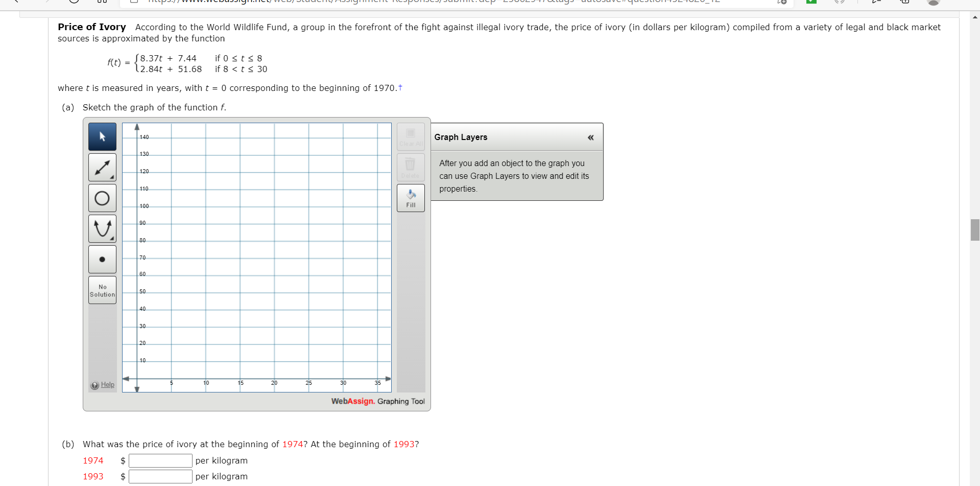
Task: Click the No Solution button
Action: coord(102,290)
